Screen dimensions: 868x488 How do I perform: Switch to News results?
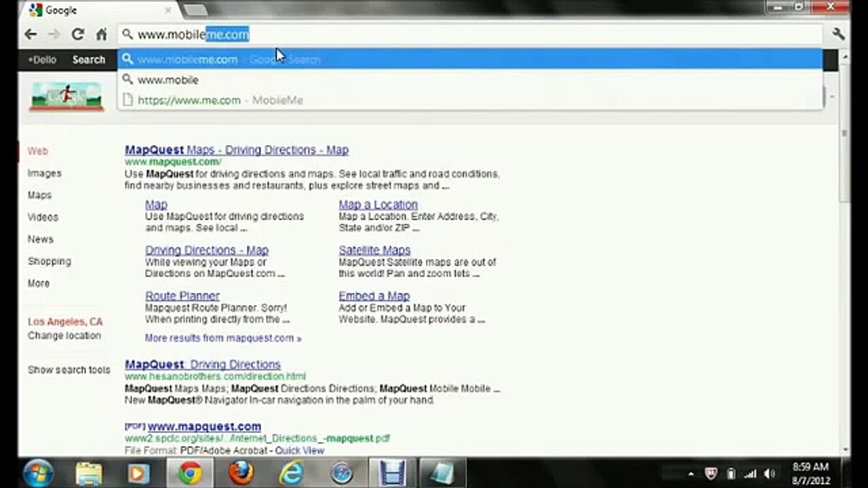(x=40, y=239)
